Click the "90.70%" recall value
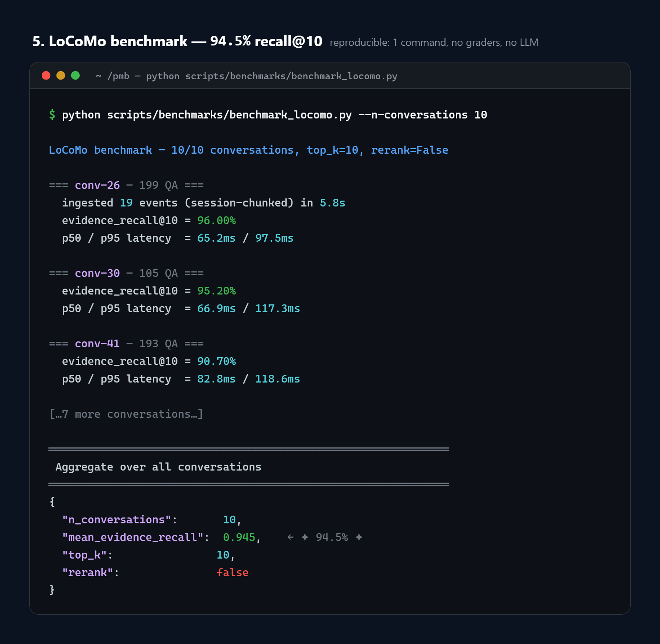This screenshot has width=660, height=644. pos(217,361)
